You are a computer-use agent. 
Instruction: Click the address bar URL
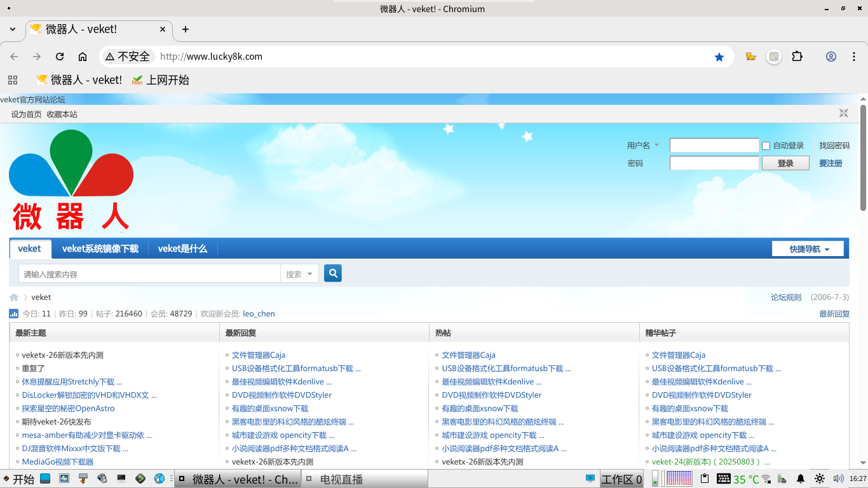tap(211, 57)
